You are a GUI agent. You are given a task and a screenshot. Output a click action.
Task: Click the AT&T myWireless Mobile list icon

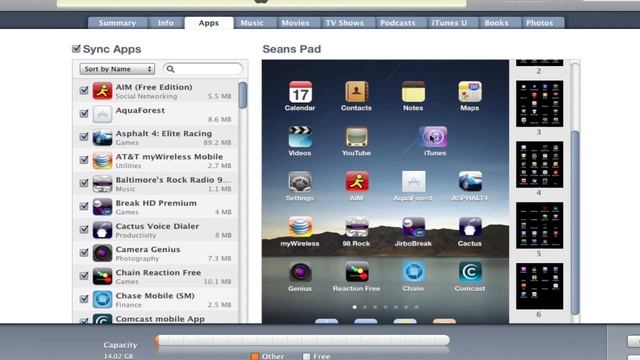click(102, 160)
